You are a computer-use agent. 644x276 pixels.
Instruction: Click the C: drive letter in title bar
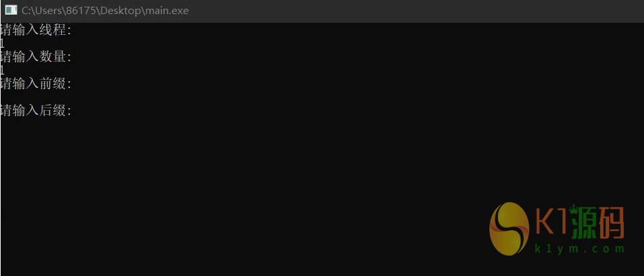[x=26, y=11]
